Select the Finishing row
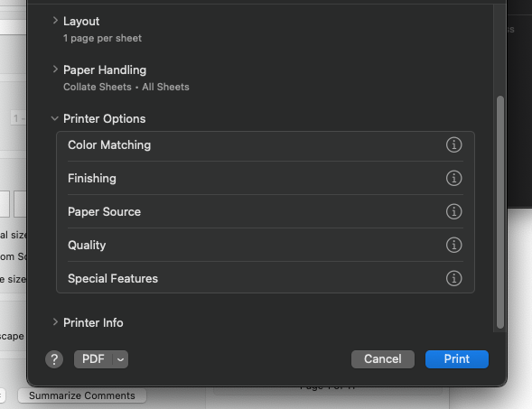 pos(266,178)
